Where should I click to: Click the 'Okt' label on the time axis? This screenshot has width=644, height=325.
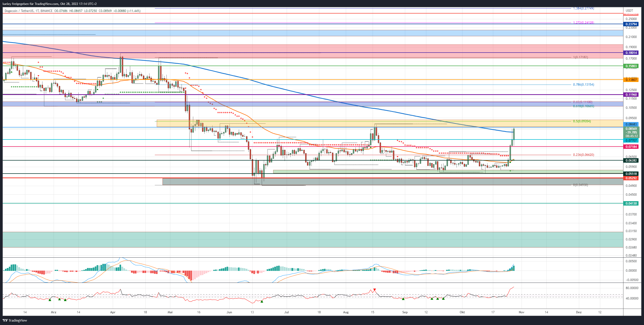pyautogui.click(x=462, y=312)
